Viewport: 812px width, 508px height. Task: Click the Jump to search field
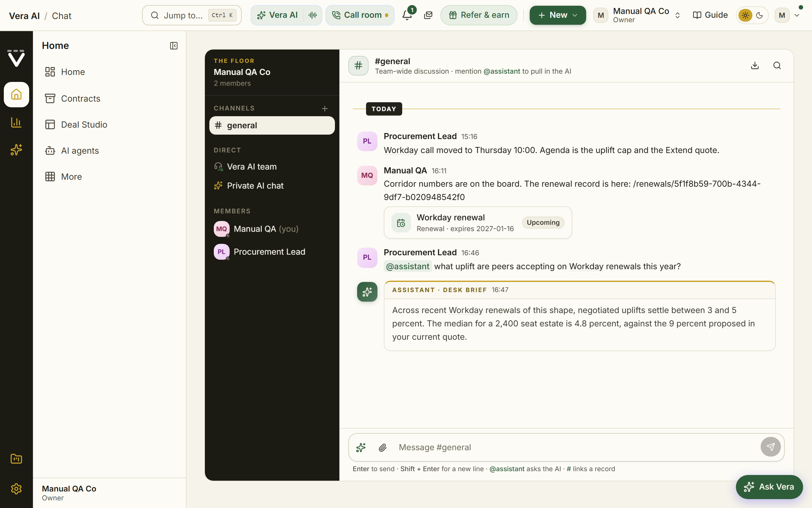click(192, 15)
